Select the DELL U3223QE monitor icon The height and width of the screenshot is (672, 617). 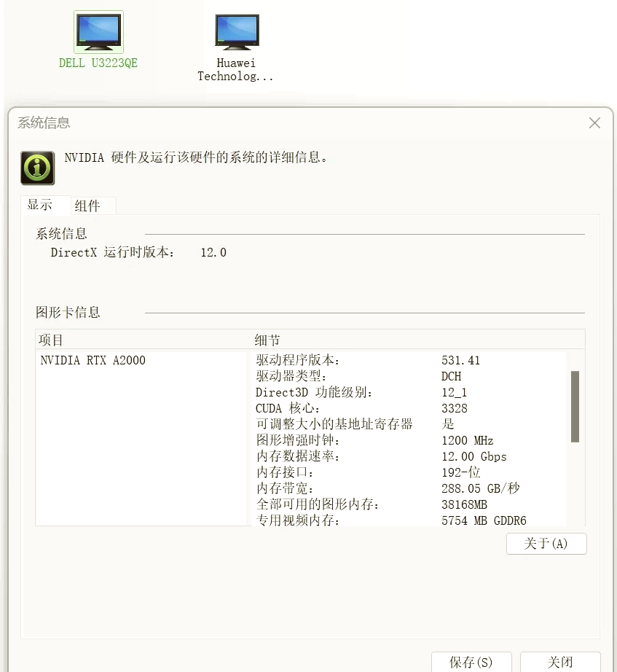(x=98, y=32)
